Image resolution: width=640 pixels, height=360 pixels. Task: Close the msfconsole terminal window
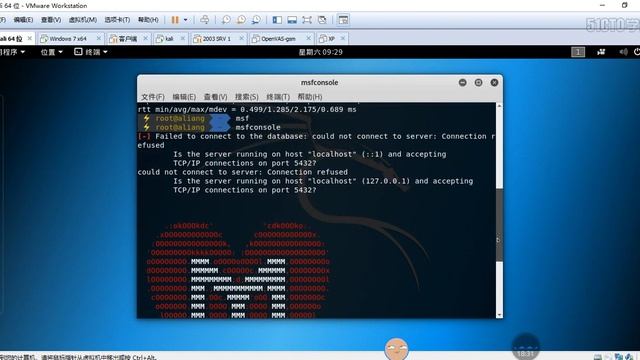tap(494, 82)
